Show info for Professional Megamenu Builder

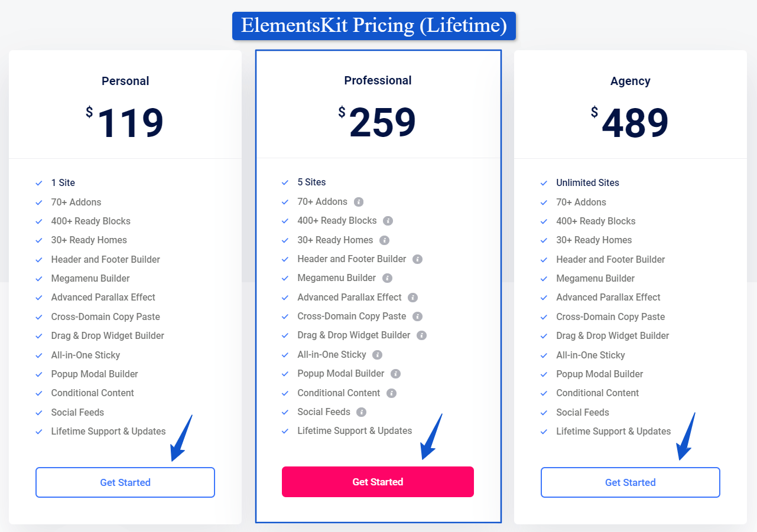(x=387, y=278)
